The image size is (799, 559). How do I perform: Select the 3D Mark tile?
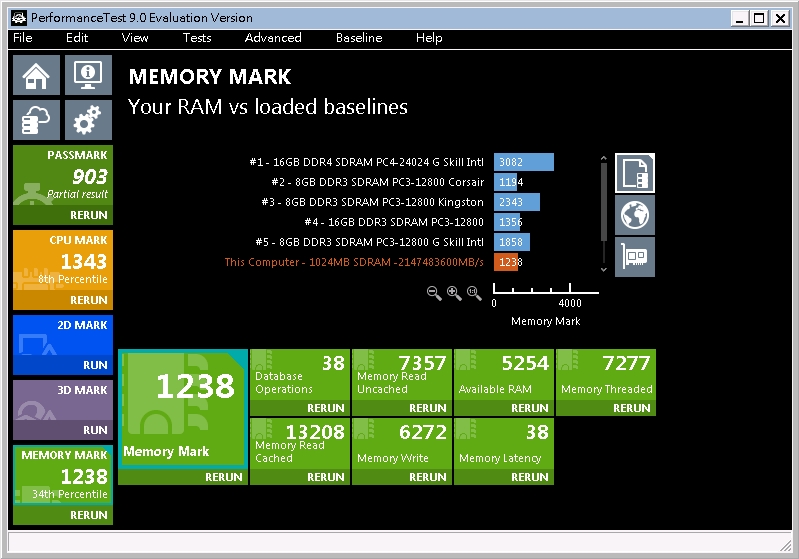click(63, 401)
